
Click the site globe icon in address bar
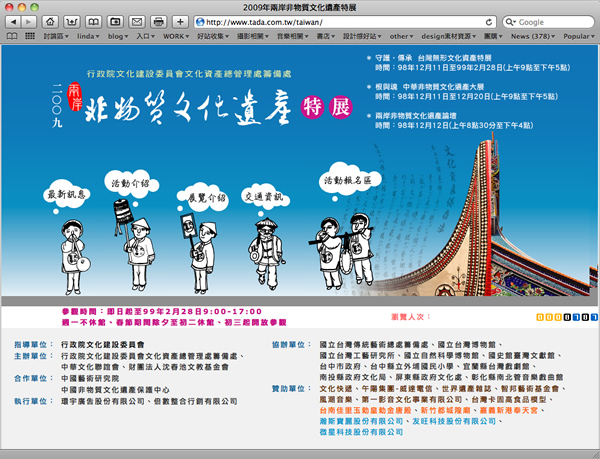[200, 22]
